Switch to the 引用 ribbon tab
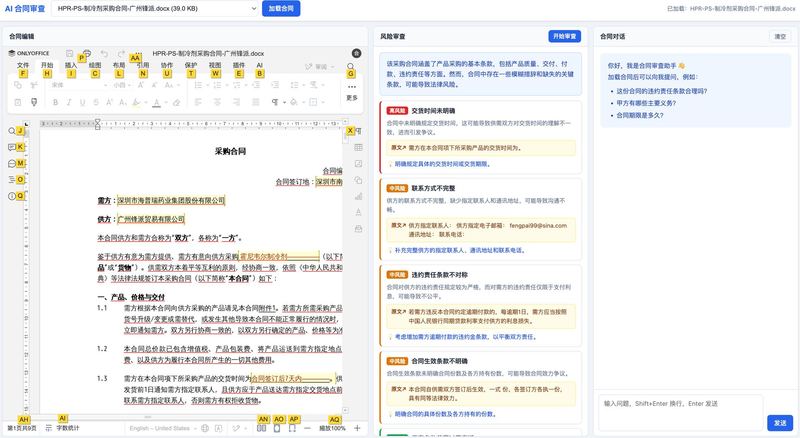Screen dimensions: 800x438 (x=143, y=65)
